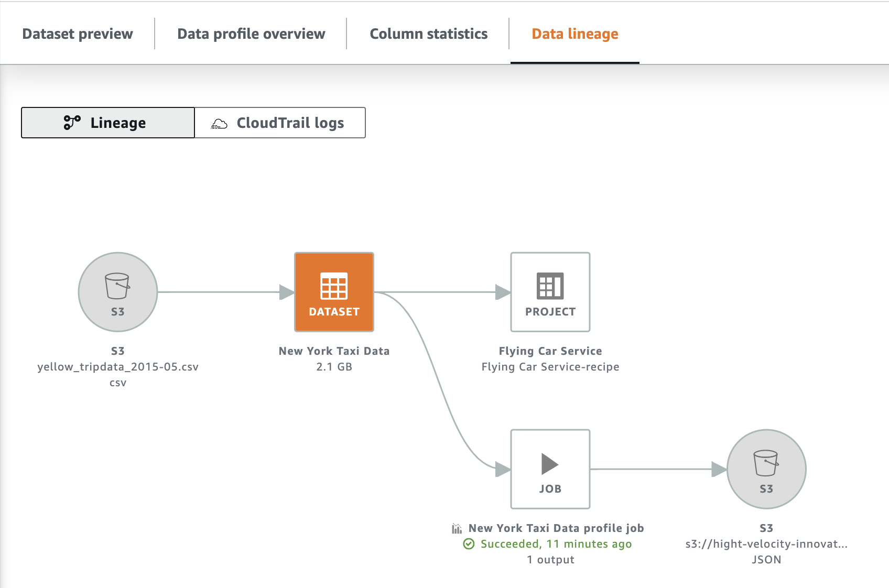Open the Data profile overview tab
This screenshot has height=588, width=889.
tap(251, 34)
